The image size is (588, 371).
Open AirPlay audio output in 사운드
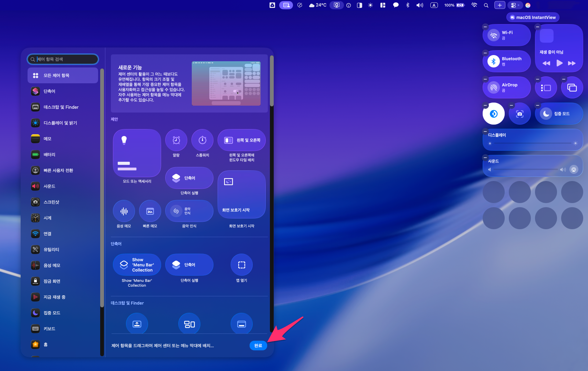[x=574, y=169]
